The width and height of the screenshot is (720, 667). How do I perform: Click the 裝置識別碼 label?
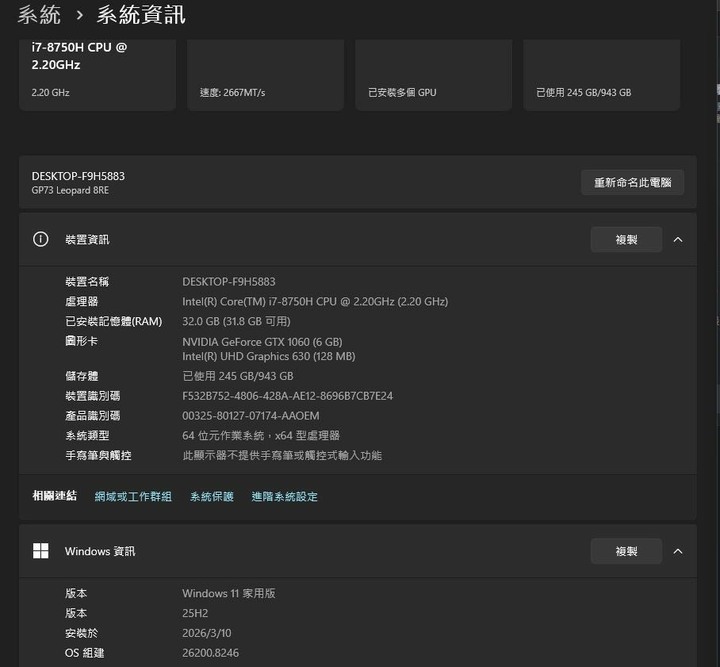tap(92, 396)
